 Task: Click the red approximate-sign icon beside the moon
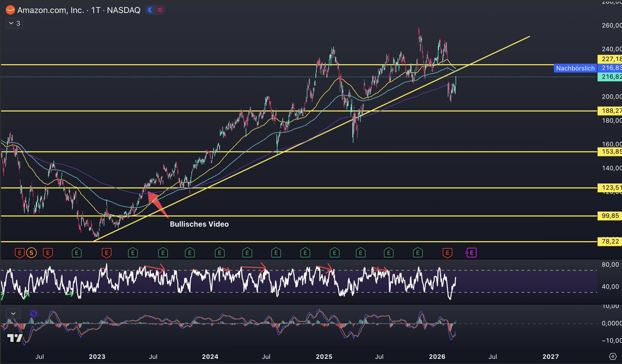click(x=160, y=10)
